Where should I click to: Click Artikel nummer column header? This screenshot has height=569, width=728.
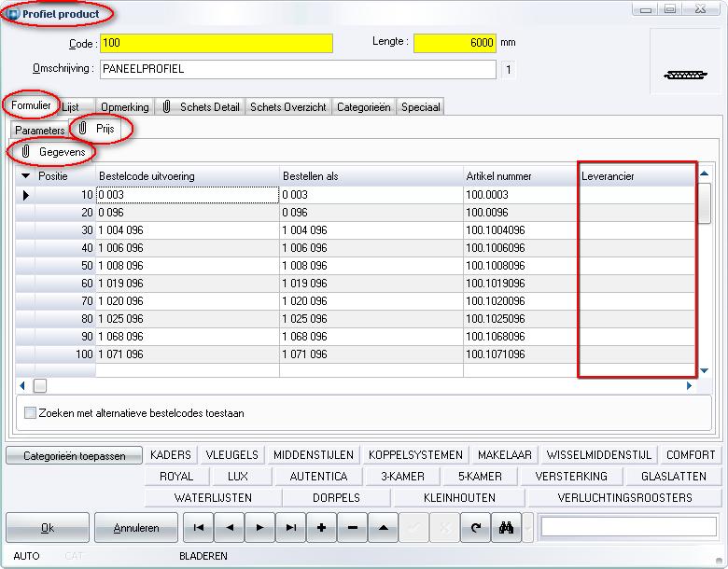521,176
